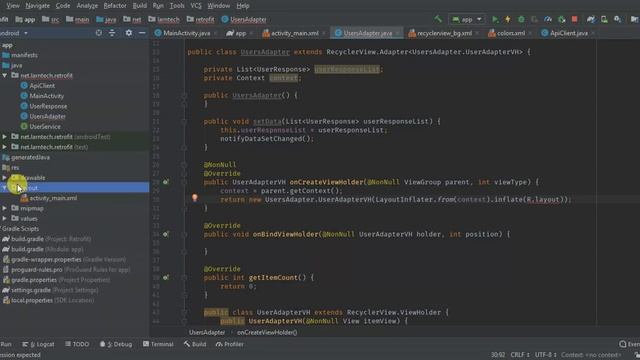Open the Analyze menu

tap(87, 6)
